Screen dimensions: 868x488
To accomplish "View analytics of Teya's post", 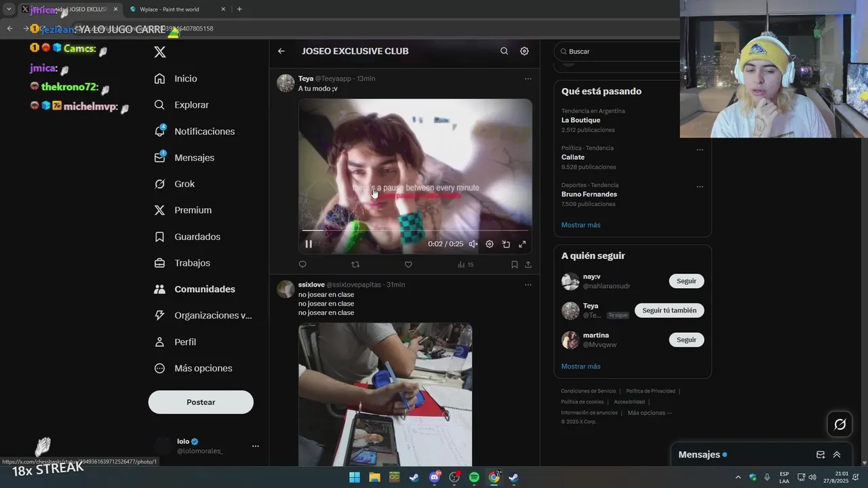I will 465,264.
